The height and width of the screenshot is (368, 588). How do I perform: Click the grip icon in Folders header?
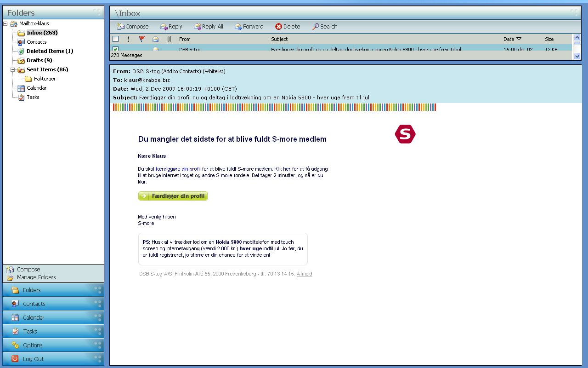coord(97,12)
